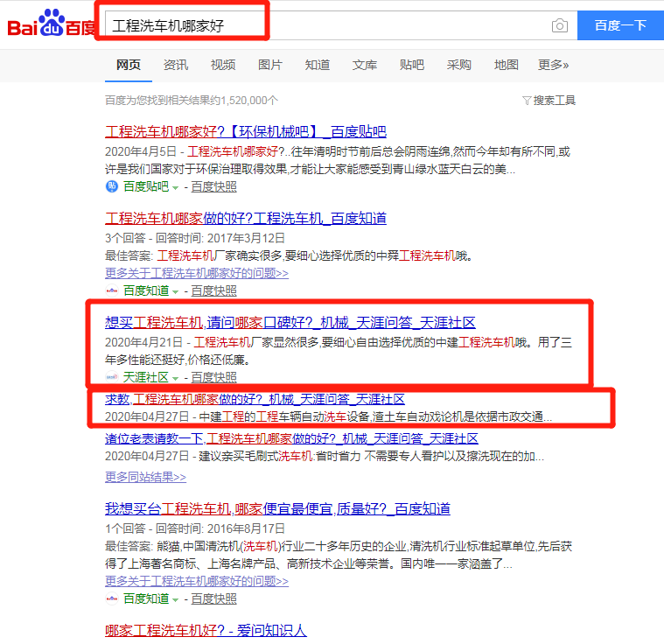
Task: Open result 想买工程洗车机,请问哪家口碑好
Action: (x=290, y=323)
